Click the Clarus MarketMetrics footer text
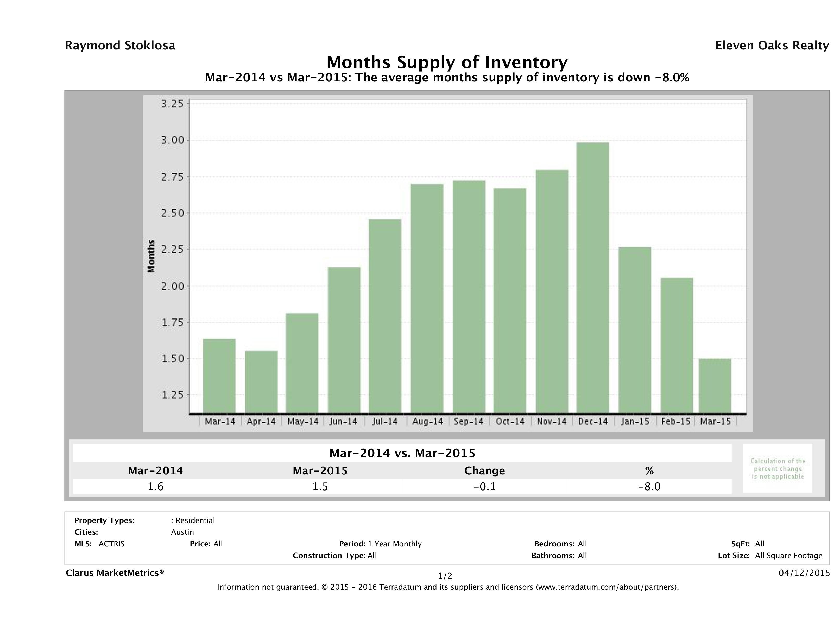Screen dimensions: 840x637 (115, 573)
